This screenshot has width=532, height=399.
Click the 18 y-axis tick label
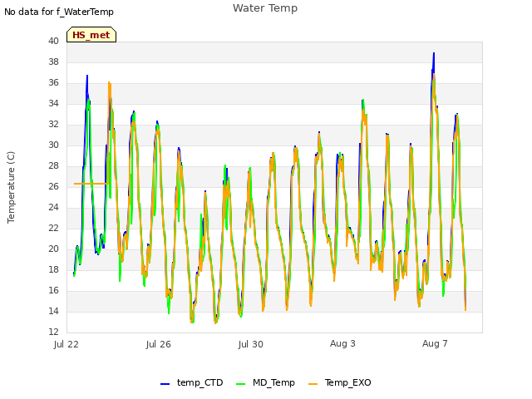click(x=53, y=269)
